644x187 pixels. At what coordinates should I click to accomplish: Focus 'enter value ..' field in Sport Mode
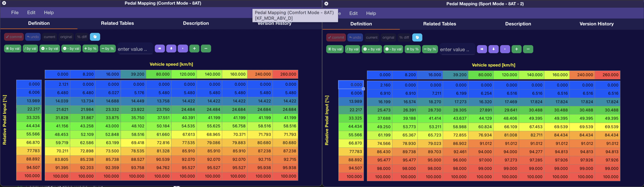458,49
